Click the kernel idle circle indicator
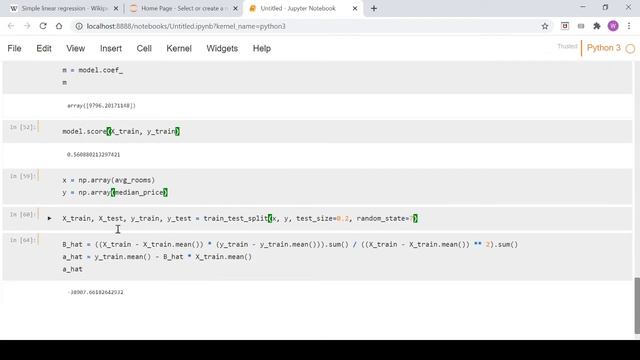640x360 pixels. click(630, 49)
